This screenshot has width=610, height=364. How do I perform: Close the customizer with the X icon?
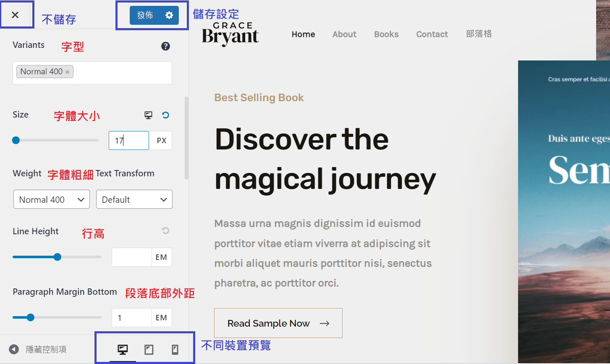(x=15, y=15)
